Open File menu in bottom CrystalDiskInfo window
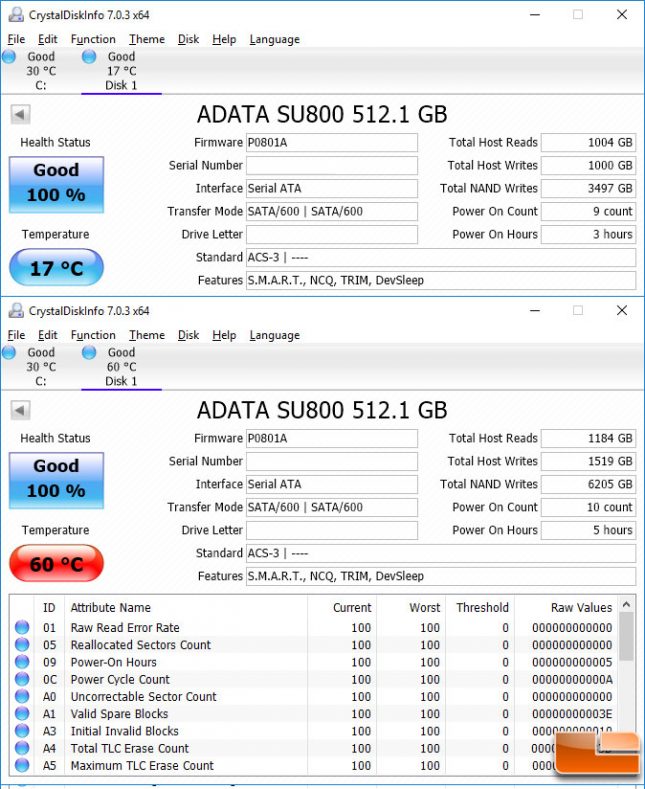The height and width of the screenshot is (789, 645). point(16,335)
